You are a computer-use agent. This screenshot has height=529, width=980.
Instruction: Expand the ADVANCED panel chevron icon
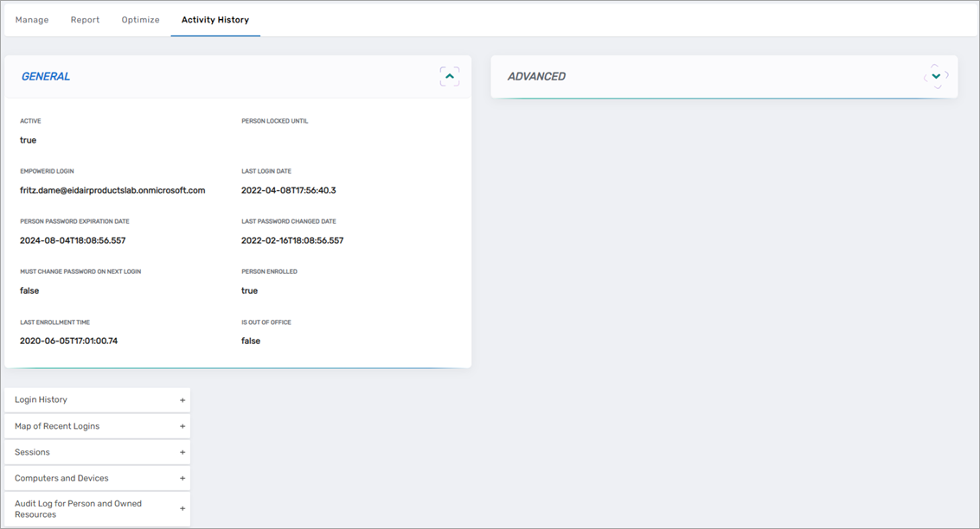(x=935, y=76)
